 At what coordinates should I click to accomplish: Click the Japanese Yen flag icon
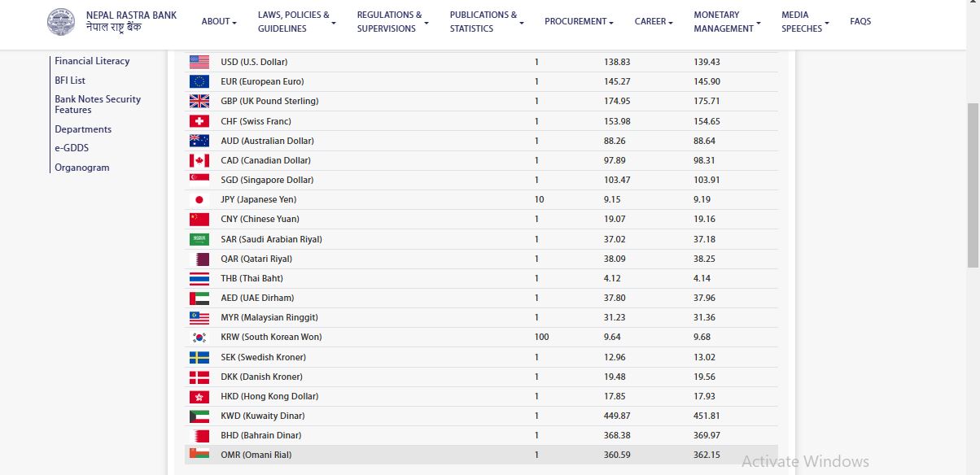point(199,199)
